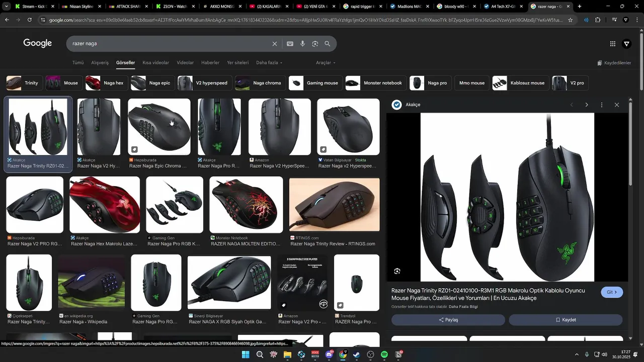
Task: Open the Razer Naga Epic Chroma Hepsiburada thumbnail
Action: click(x=159, y=127)
